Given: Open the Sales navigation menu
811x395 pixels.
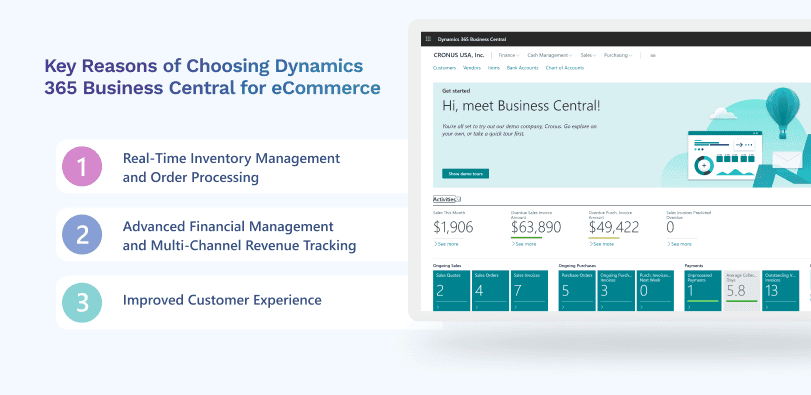Looking at the screenshot, I should 588,55.
